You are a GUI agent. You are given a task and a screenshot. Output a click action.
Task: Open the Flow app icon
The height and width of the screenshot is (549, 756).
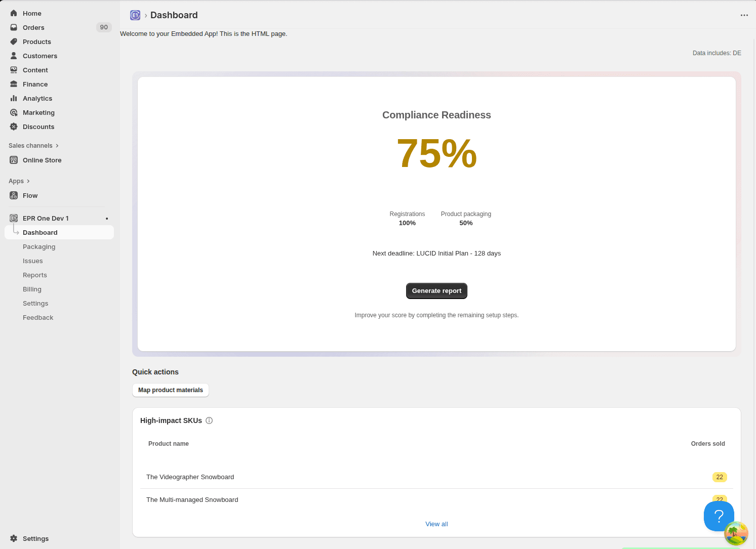click(14, 195)
